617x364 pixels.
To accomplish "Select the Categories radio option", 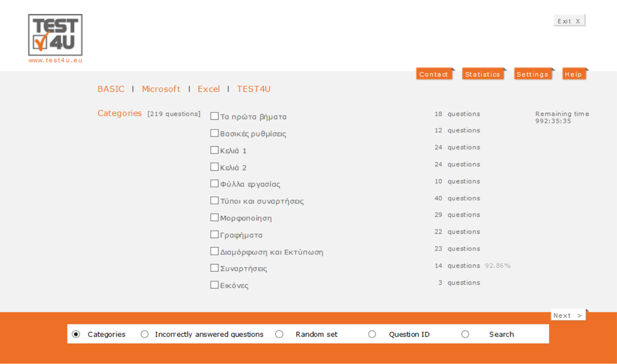I will coord(76,334).
